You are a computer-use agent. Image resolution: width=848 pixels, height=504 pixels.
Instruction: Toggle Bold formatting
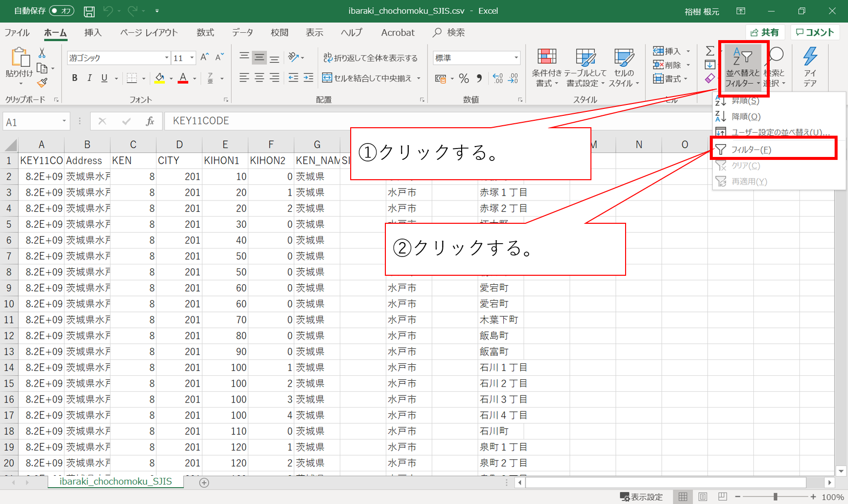click(75, 78)
